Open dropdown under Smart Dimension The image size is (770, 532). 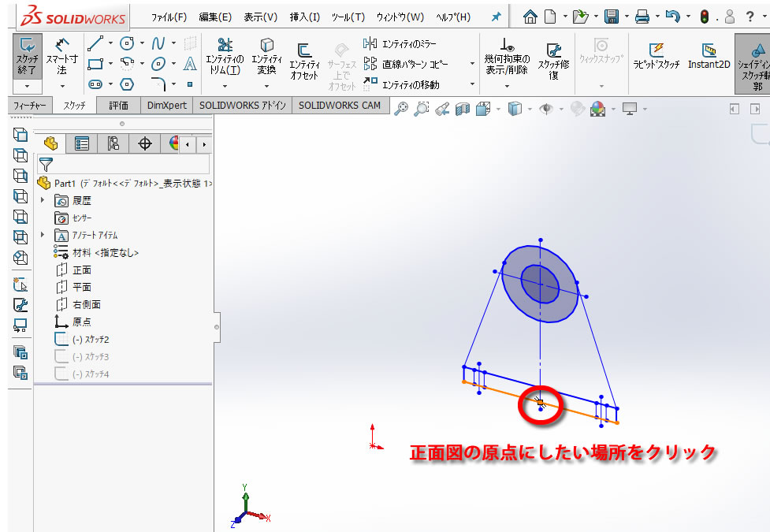(62, 87)
